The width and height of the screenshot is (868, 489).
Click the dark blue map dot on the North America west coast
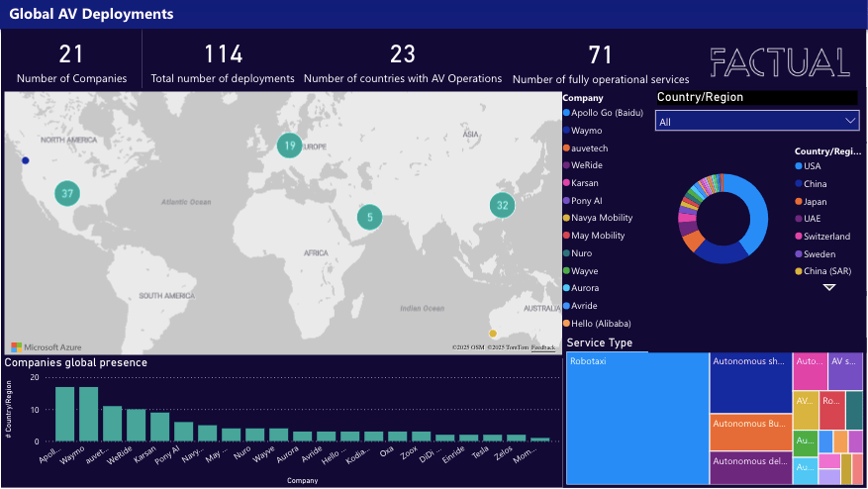tap(26, 160)
